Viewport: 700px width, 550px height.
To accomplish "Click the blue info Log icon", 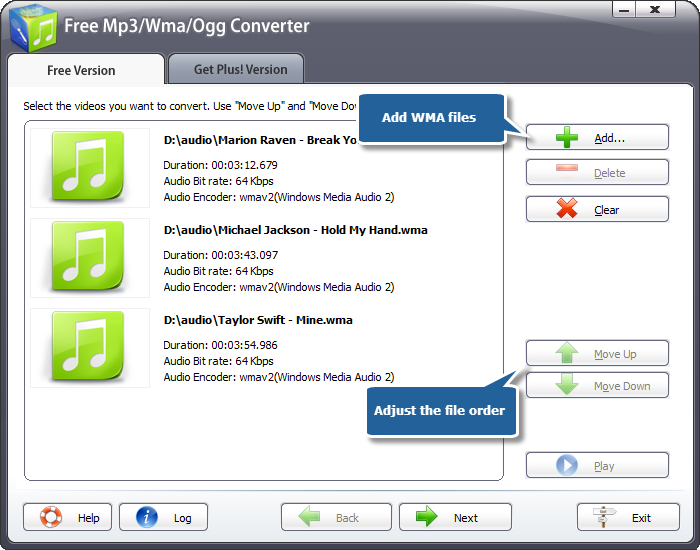I will coord(147,517).
